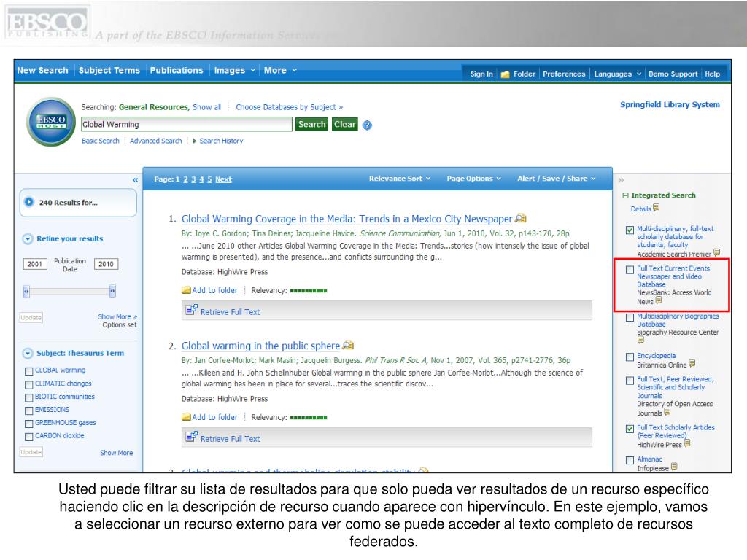Expand Search History

tap(218, 141)
